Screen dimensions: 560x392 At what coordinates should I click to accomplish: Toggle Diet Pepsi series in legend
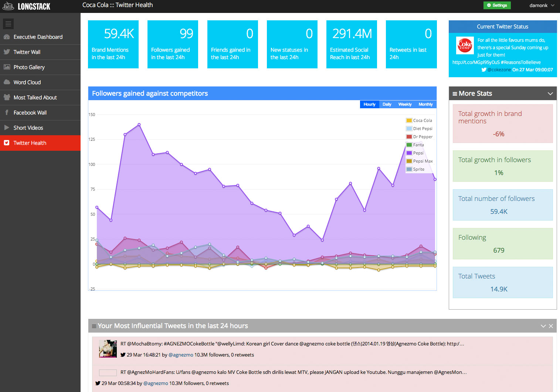pyautogui.click(x=419, y=129)
